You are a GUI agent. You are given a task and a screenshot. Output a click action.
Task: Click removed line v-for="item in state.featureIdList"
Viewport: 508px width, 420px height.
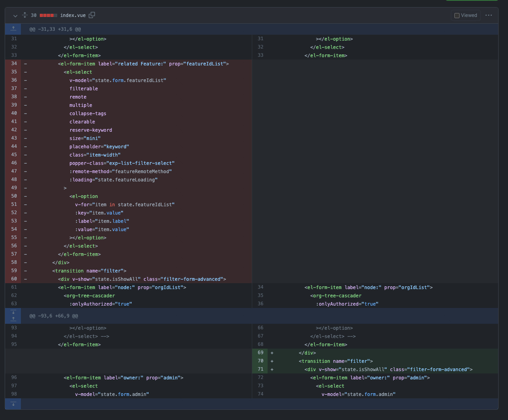coord(125,205)
